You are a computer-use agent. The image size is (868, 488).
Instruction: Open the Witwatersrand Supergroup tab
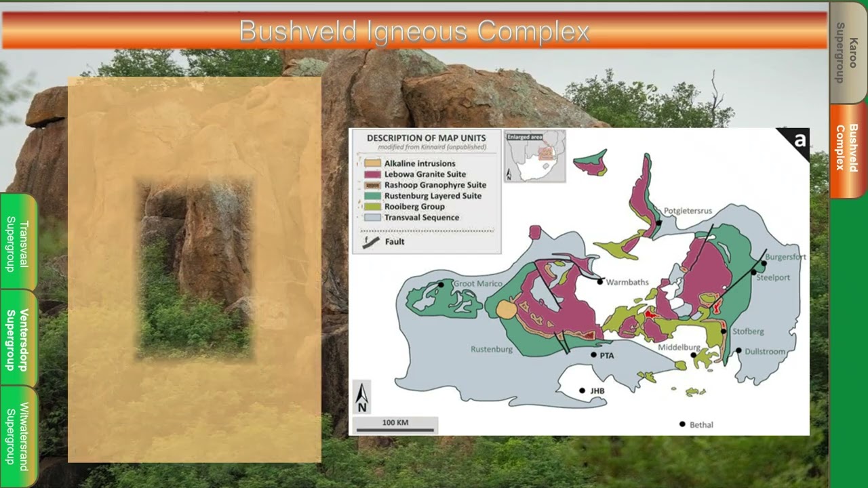(x=18, y=436)
